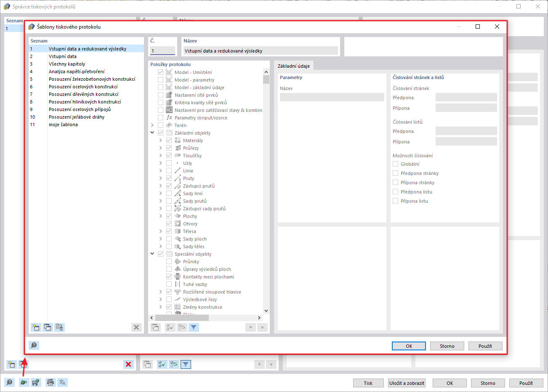This screenshot has height=392, width=548.
Task: Select all protocol items with the check-all icon
Action: coord(170,327)
